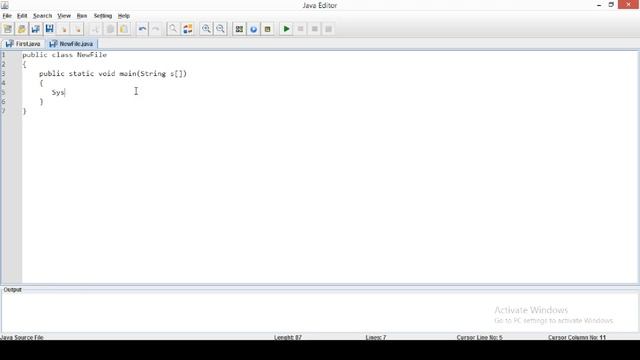Viewport: 640px width, 360px height.
Task: Click the Save All floppy icon
Action: (49, 29)
